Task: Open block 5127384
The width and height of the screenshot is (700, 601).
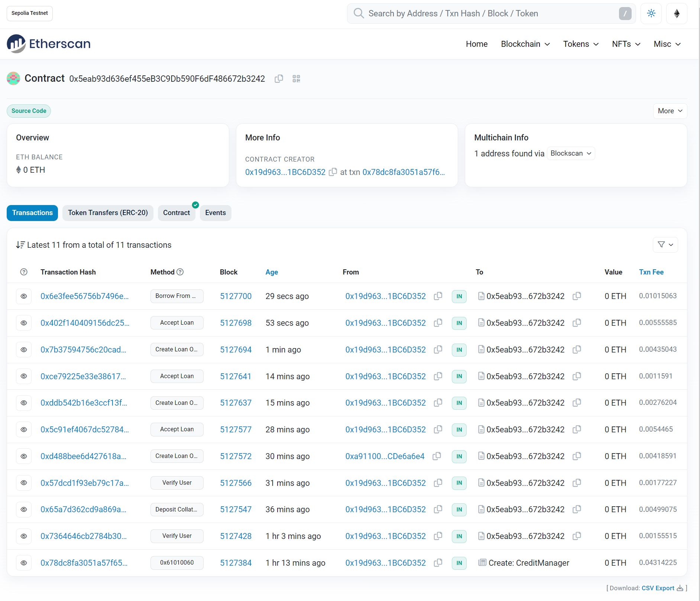Action: point(236,563)
